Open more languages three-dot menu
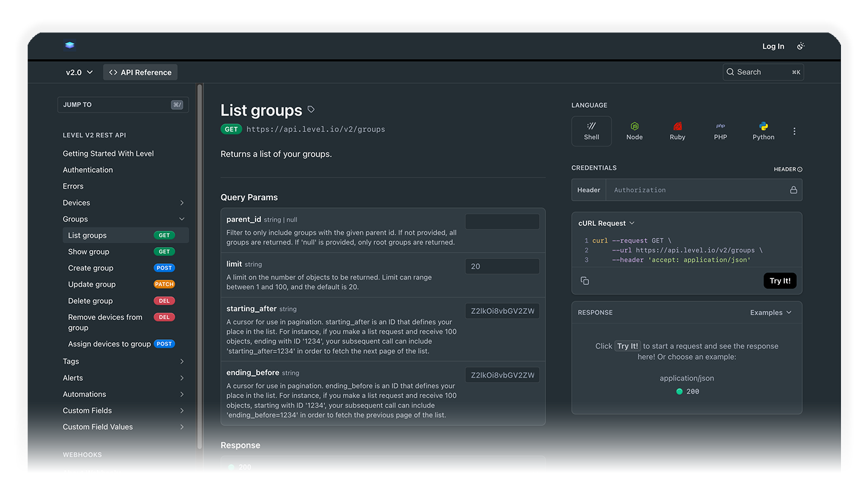 click(794, 131)
